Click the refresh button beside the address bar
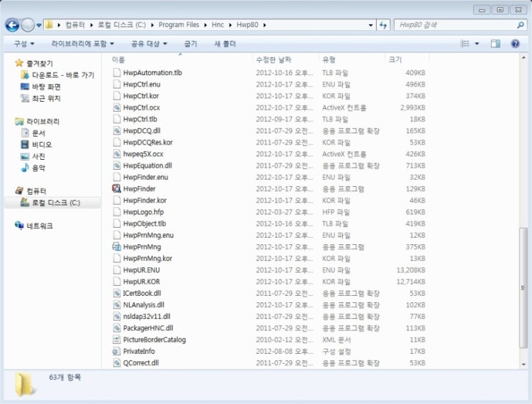This screenshot has width=532, height=404. 383,25
